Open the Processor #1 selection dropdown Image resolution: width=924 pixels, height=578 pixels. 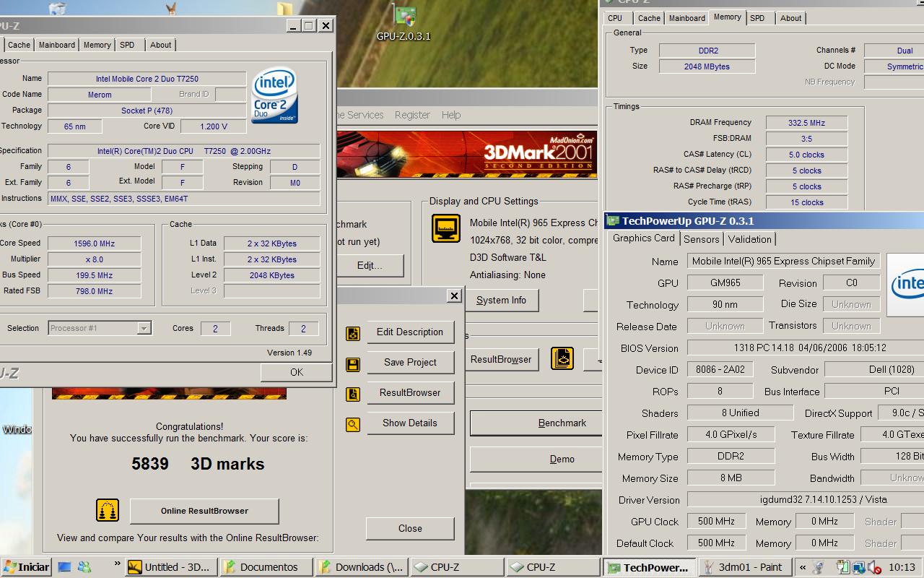[x=144, y=328]
